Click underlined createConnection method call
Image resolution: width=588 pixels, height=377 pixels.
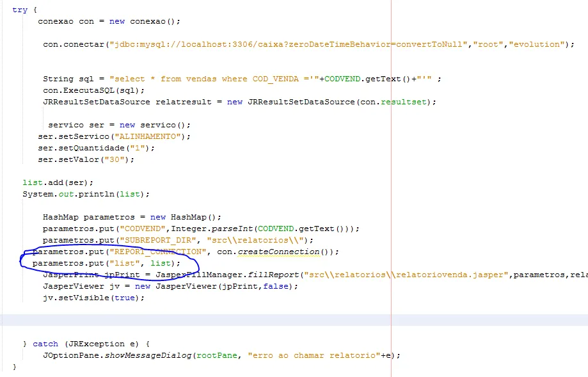(x=278, y=252)
